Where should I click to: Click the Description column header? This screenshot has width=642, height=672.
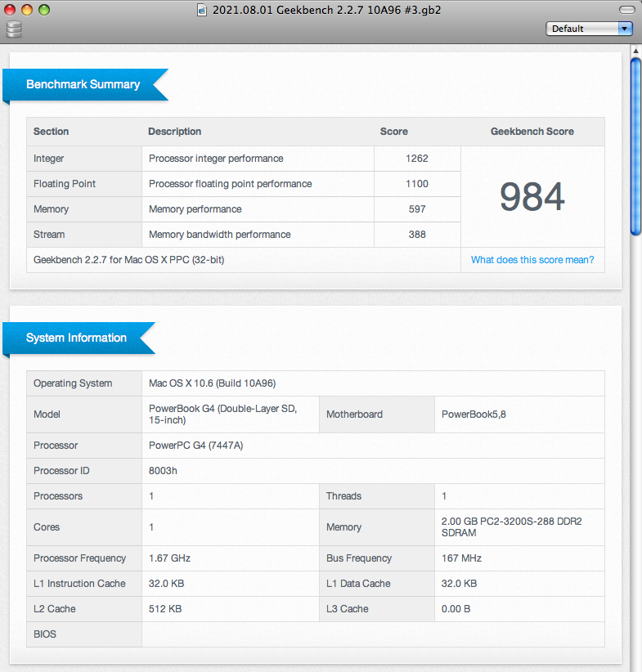pyautogui.click(x=174, y=131)
